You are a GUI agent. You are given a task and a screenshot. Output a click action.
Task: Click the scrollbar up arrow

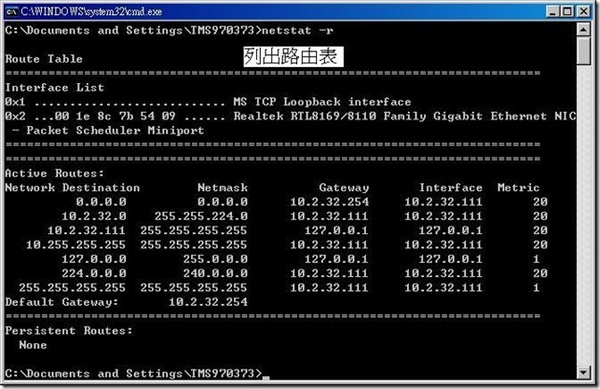point(583,29)
